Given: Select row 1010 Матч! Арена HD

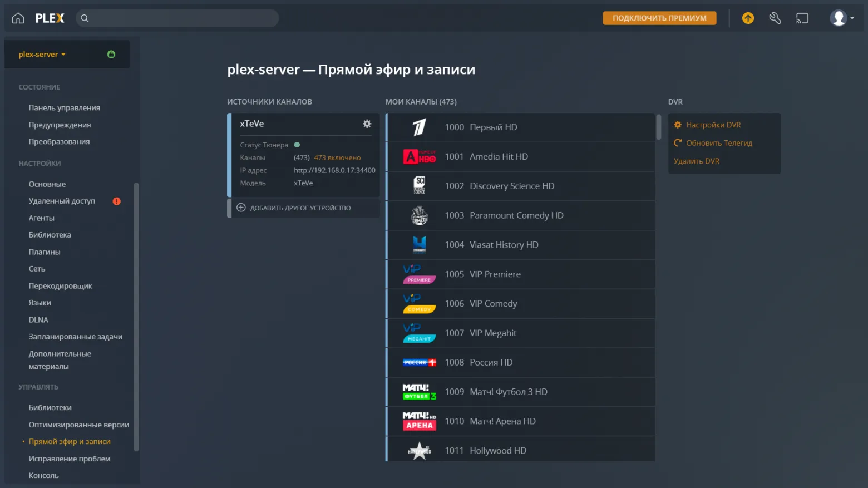Looking at the screenshot, I should (520, 421).
